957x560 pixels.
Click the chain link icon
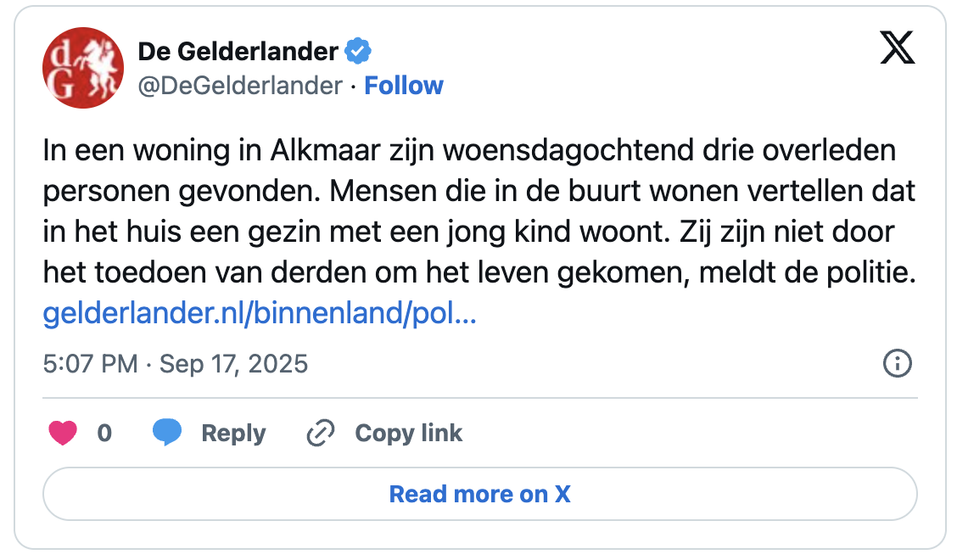[320, 434]
